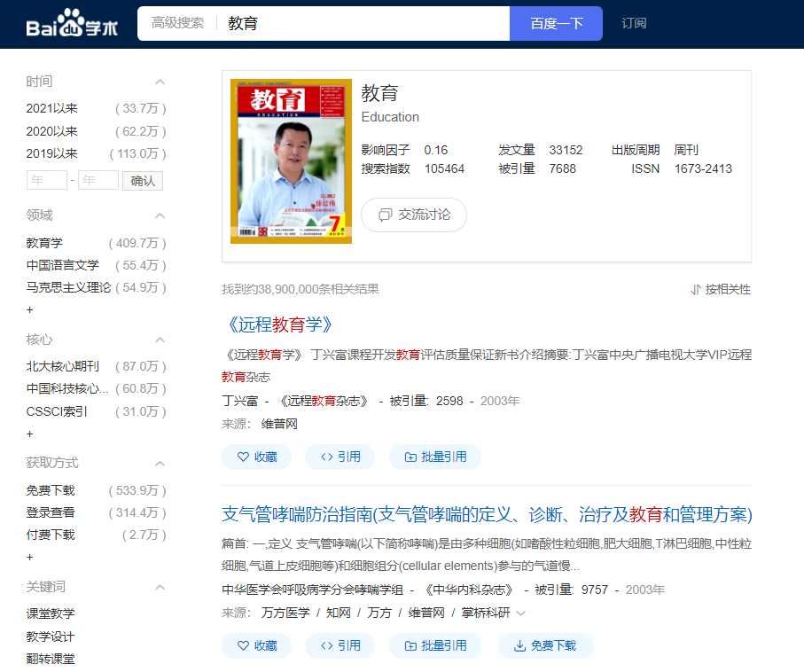
Task: Filter by 中国科技核心 journals
Action: coord(67,389)
